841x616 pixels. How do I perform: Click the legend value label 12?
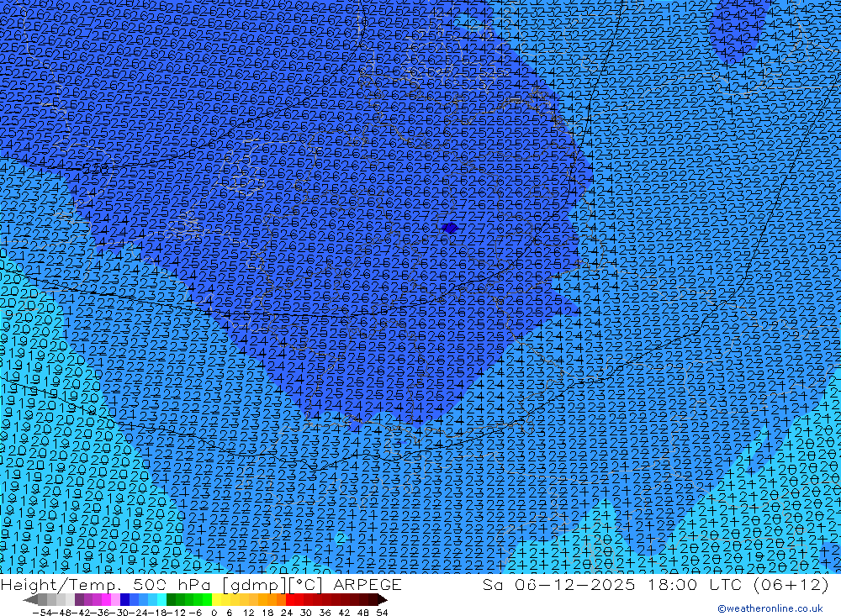coord(248,613)
